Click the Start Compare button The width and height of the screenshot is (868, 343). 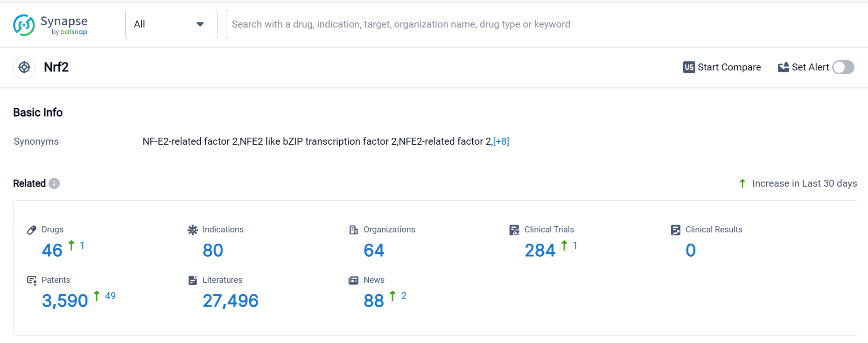[x=722, y=67]
